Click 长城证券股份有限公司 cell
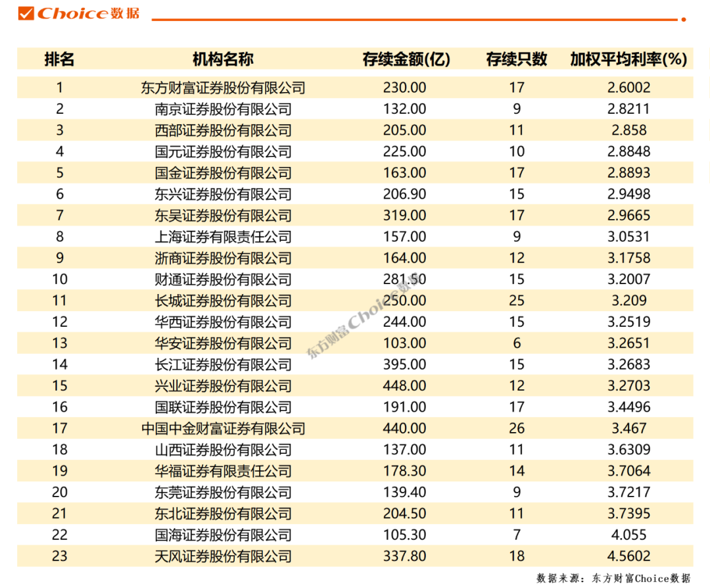 tap(223, 301)
